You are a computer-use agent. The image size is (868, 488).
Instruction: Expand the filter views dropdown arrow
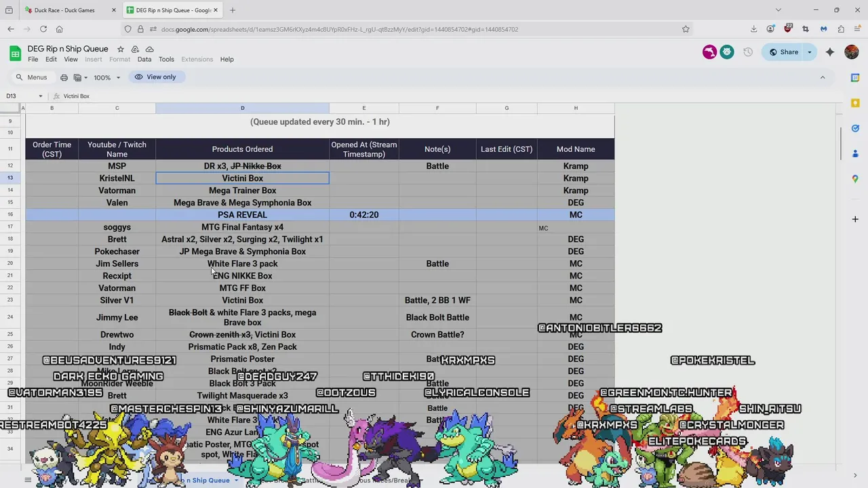[x=86, y=77]
